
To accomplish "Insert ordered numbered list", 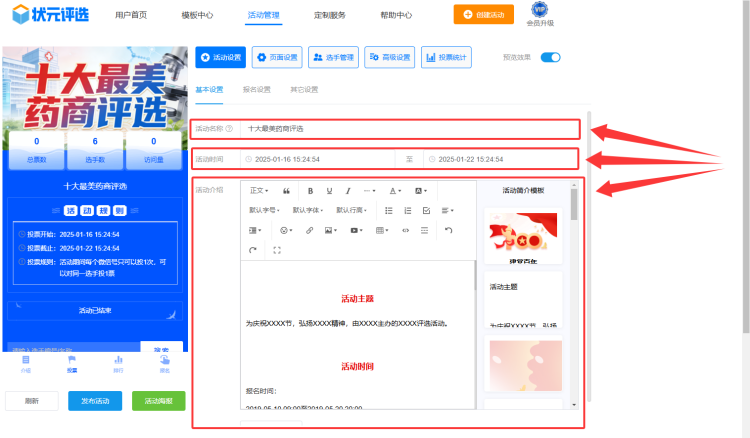I will coord(408,210).
